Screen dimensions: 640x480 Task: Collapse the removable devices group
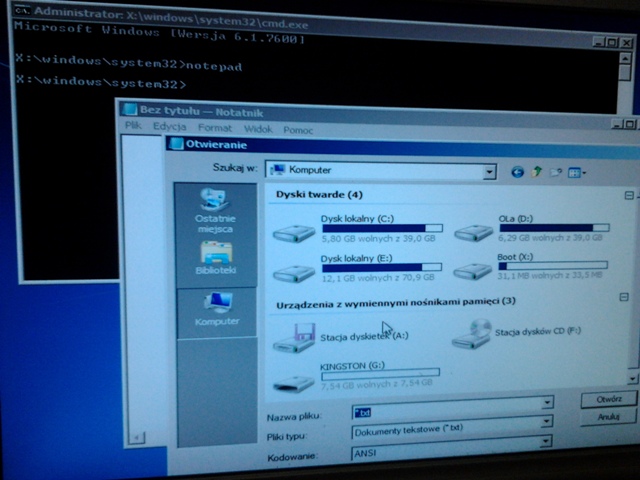[624, 297]
